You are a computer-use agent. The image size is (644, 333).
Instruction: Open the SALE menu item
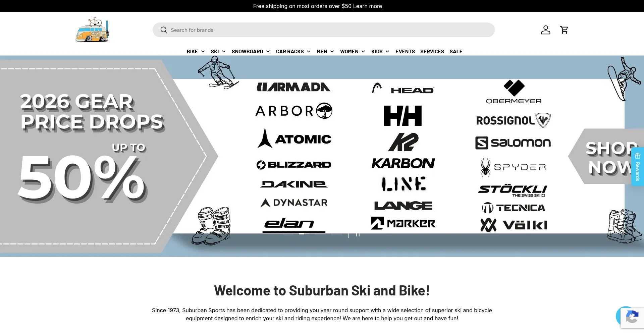456,51
